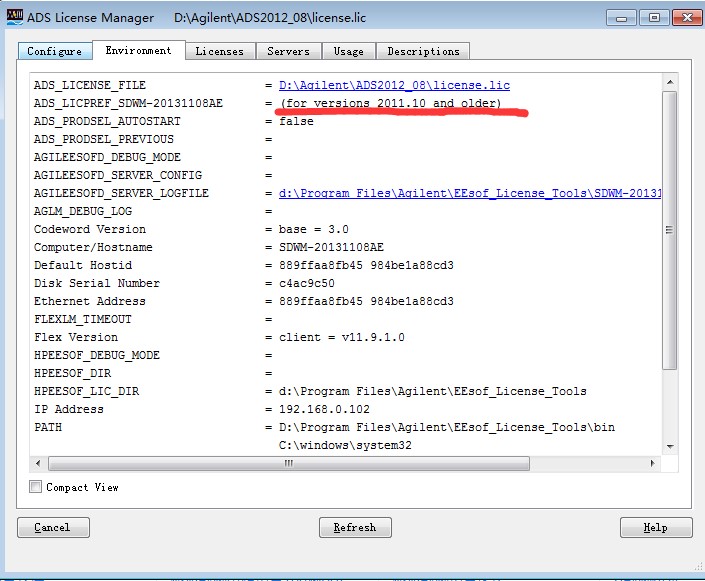Screen dimensions: 705x581
Task: Click the AGILEESOFD_SERVER_CONFIG label
Action: point(118,175)
